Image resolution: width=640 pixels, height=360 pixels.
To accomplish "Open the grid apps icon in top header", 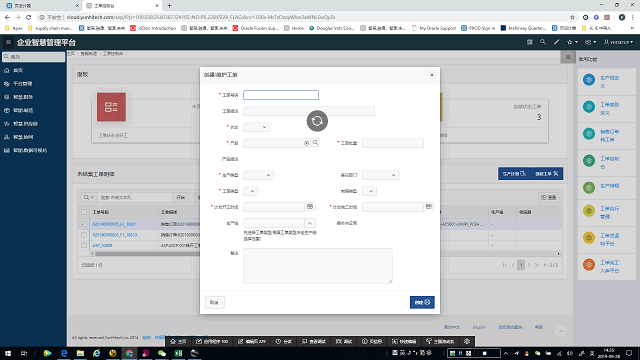I will click(x=529, y=42).
